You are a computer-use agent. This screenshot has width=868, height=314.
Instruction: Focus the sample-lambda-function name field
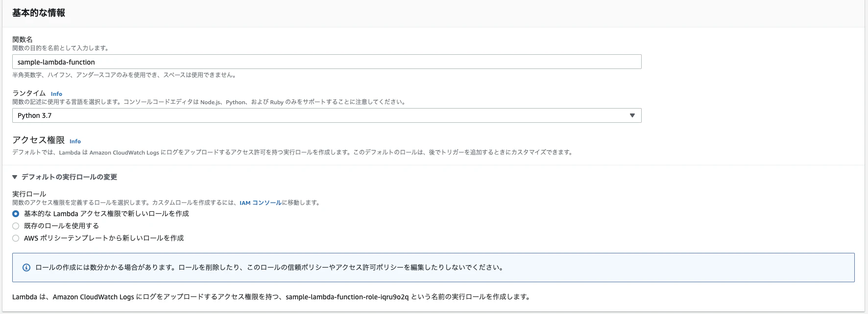pos(327,62)
